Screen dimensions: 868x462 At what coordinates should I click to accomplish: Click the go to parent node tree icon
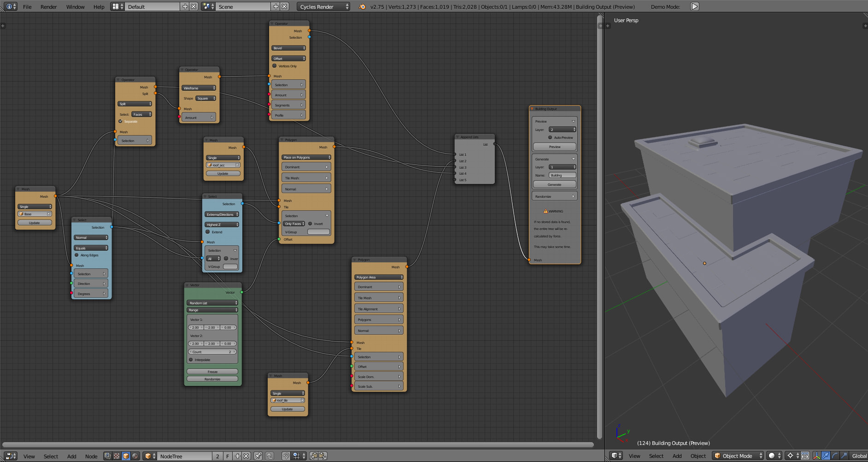pyautogui.click(x=270, y=456)
